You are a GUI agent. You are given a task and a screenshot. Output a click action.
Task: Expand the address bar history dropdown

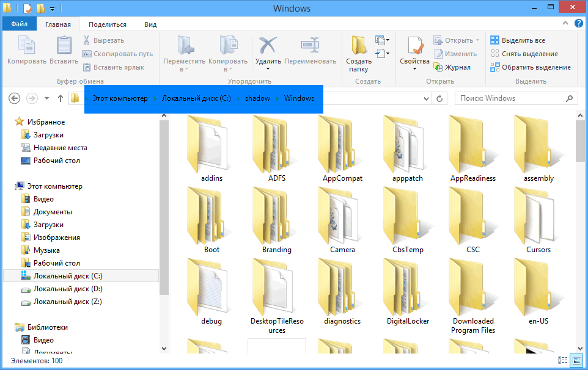point(426,98)
